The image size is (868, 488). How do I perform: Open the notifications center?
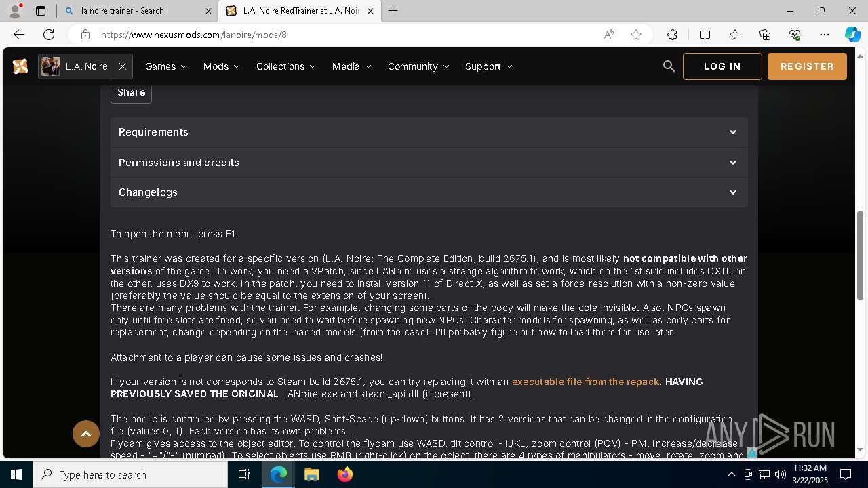click(x=846, y=474)
